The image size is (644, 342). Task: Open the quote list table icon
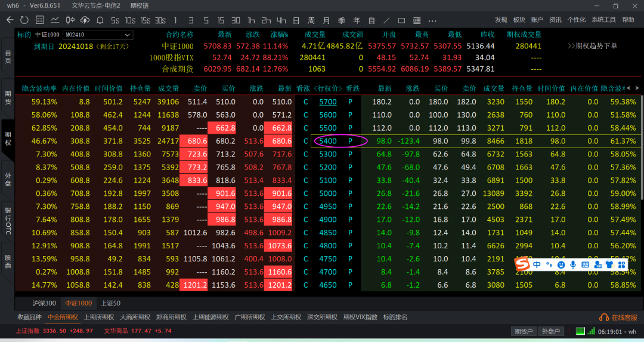click(x=40, y=20)
